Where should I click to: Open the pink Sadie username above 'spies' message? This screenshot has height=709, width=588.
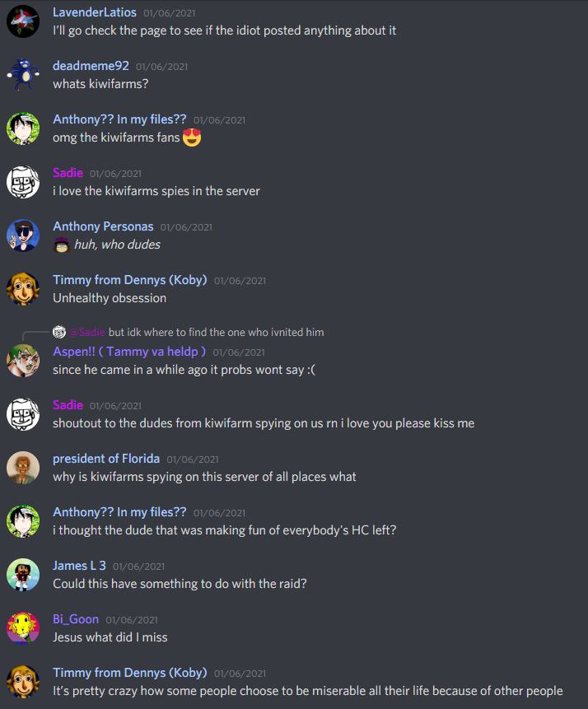click(68, 173)
